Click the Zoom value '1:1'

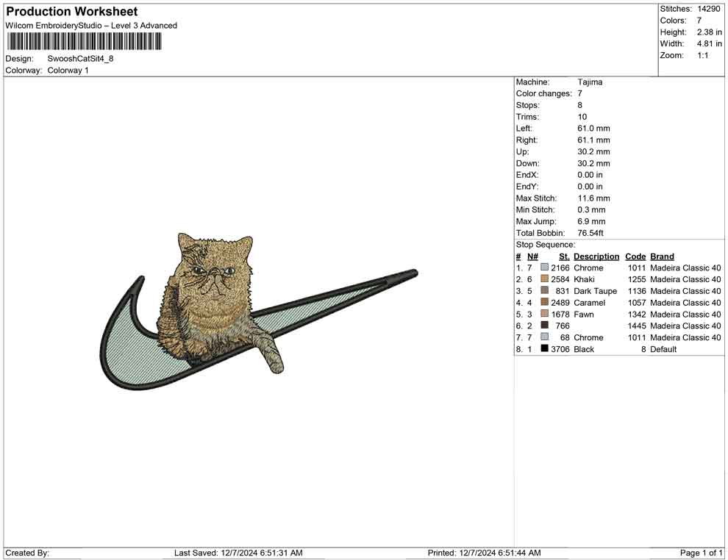[702, 55]
